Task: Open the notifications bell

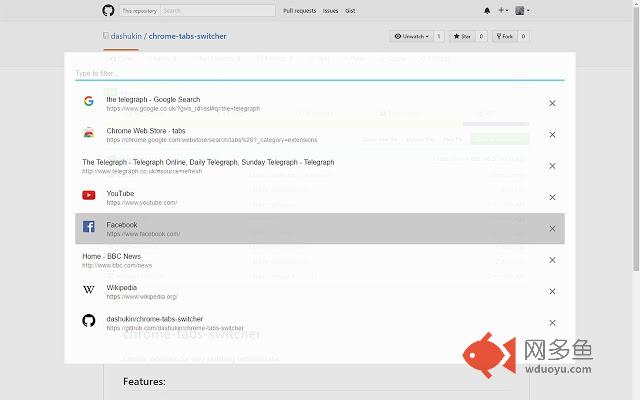Action: [487, 11]
